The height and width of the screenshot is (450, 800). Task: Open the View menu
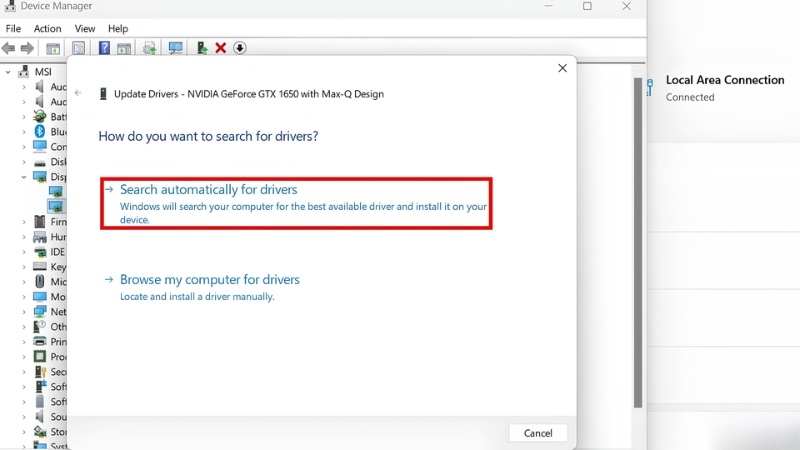[85, 29]
